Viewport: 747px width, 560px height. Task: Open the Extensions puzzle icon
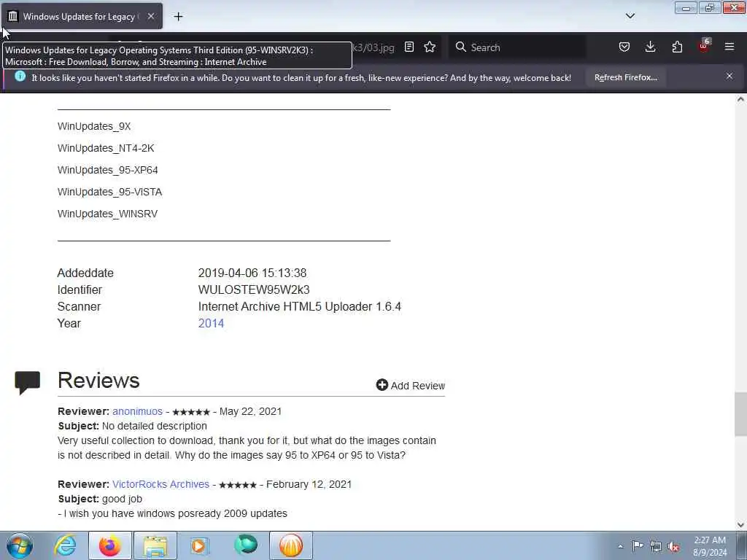pyautogui.click(x=677, y=47)
